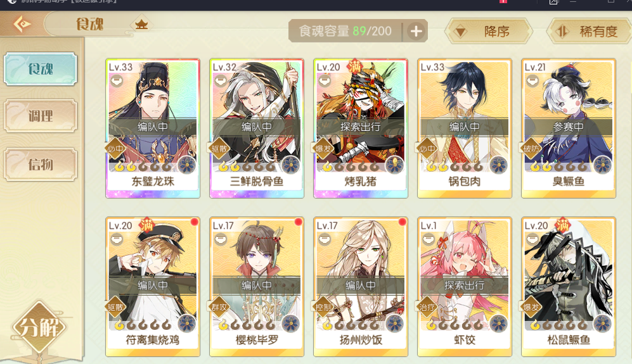Viewport: 632px width, 364px height.
Task: Toggle the minus circle on 锅包肉 card
Action: pyautogui.click(x=429, y=81)
